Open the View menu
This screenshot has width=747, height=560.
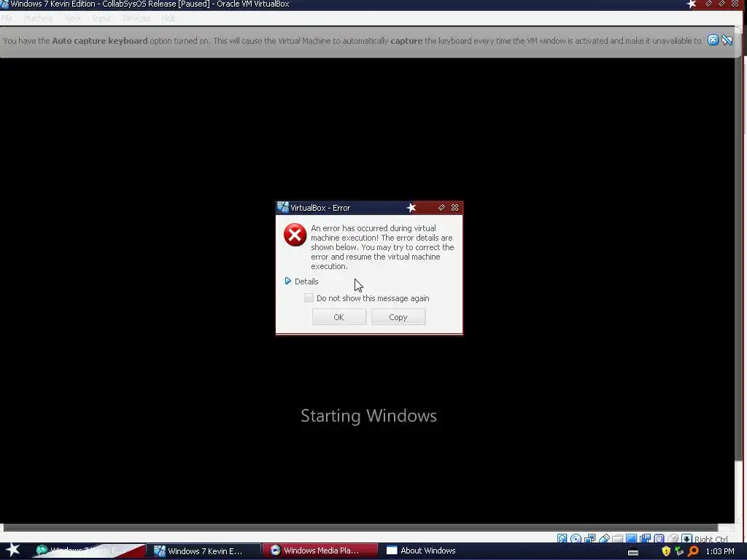pos(72,18)
